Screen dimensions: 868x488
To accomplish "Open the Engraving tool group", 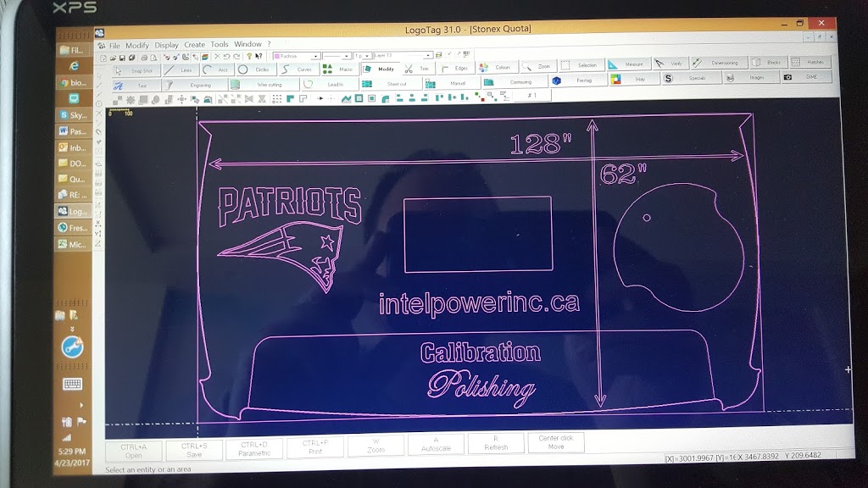I will point(194,86).
